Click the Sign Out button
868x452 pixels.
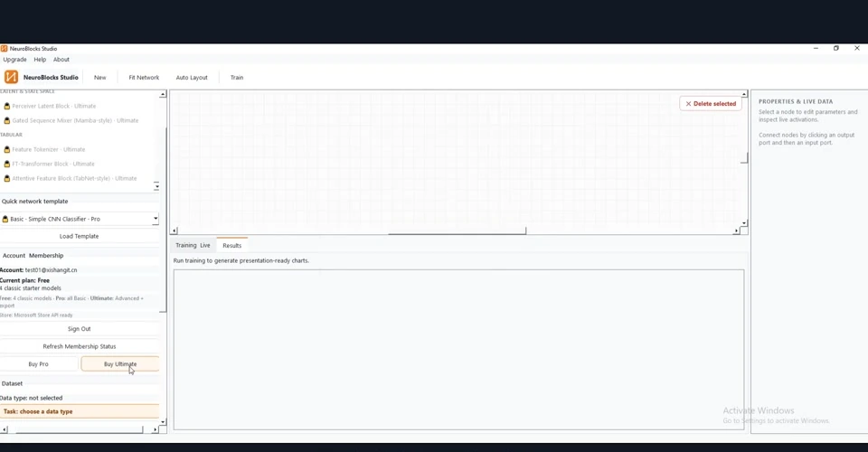80,329
